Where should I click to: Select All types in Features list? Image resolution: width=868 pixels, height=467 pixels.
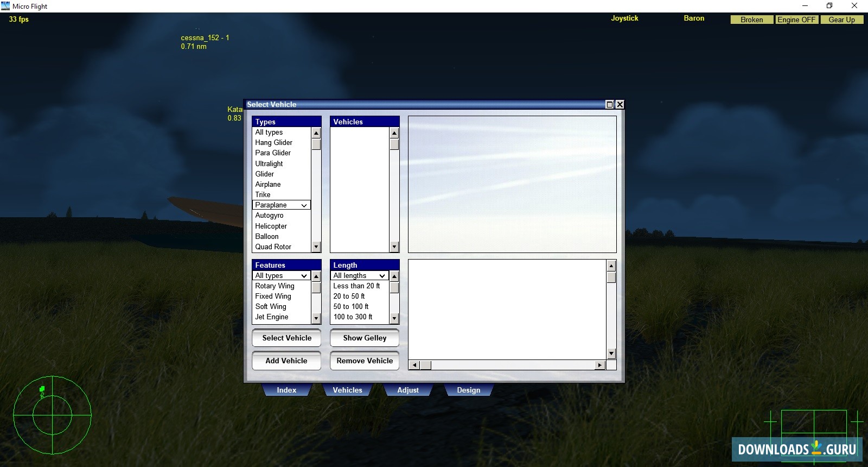click(282, 276)
